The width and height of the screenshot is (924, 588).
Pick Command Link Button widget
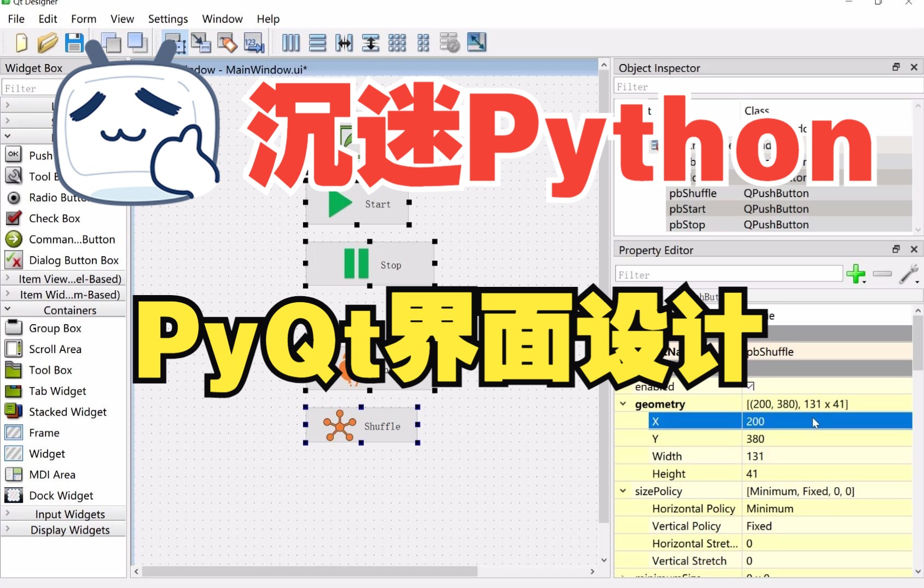tap(72, 239)
